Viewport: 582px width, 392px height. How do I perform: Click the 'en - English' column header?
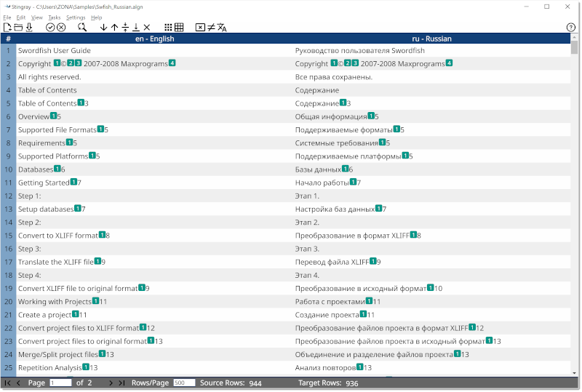pyautogui.click(x=154, y=39)
